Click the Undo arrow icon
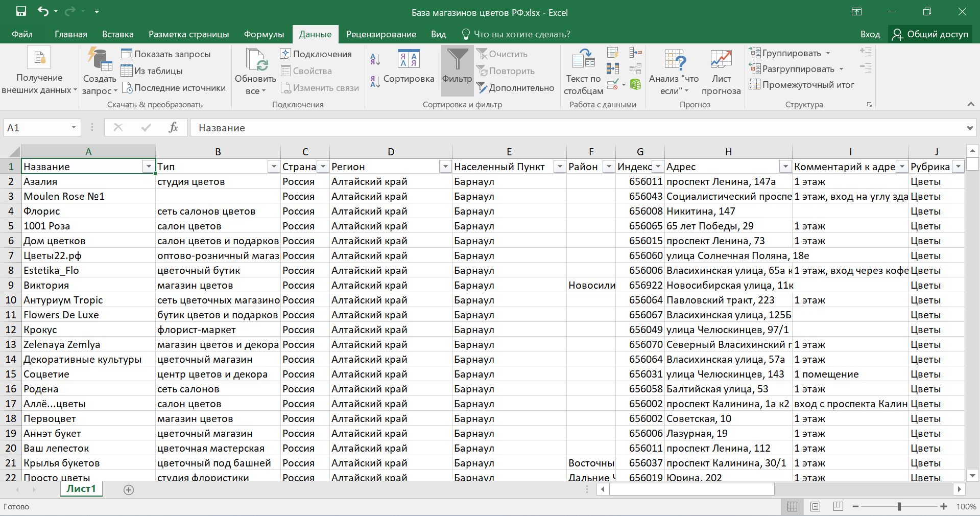This screenshot has height=516, width=980. [x=43, y=12]
